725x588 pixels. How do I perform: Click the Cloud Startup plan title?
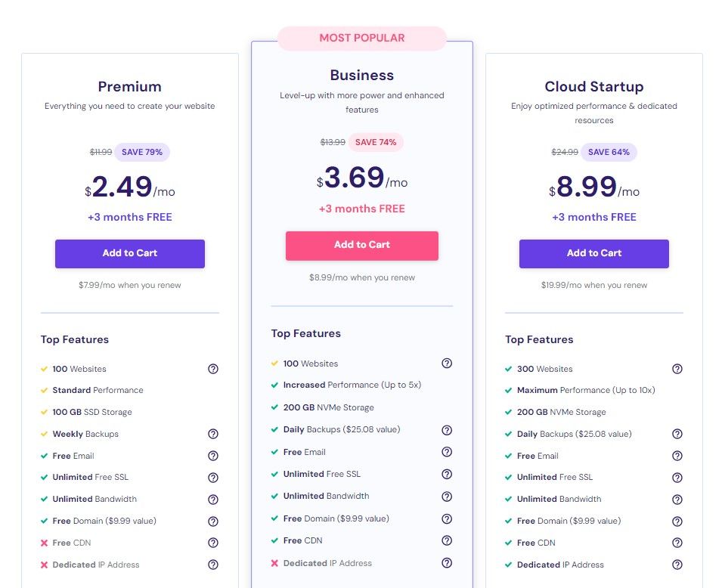(x=593, y=86)
